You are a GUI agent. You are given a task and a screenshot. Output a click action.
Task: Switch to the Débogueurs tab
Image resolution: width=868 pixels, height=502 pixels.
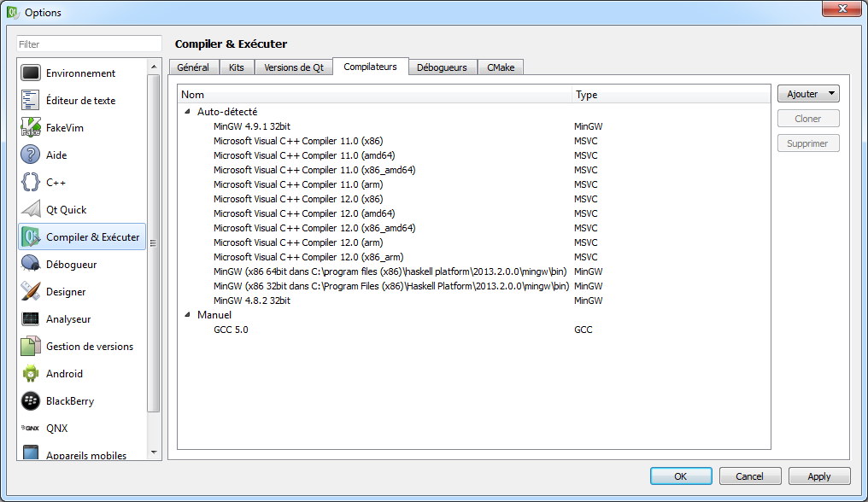[x=442, y=67]
